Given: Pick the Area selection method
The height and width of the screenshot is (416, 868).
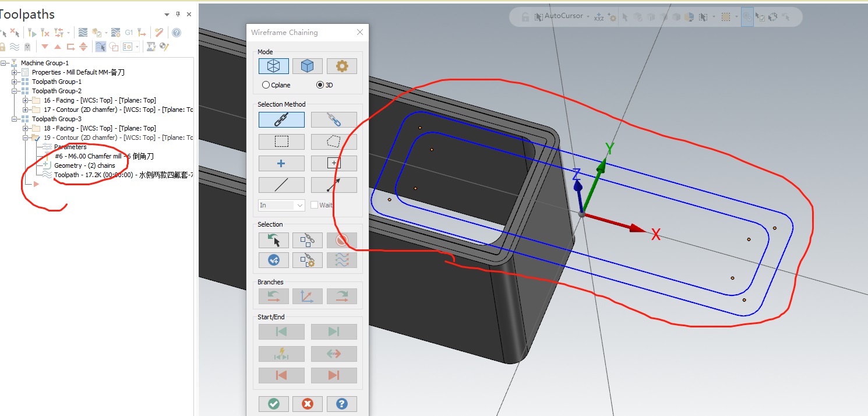Looking at the screenshot, I should click(334, 163).
